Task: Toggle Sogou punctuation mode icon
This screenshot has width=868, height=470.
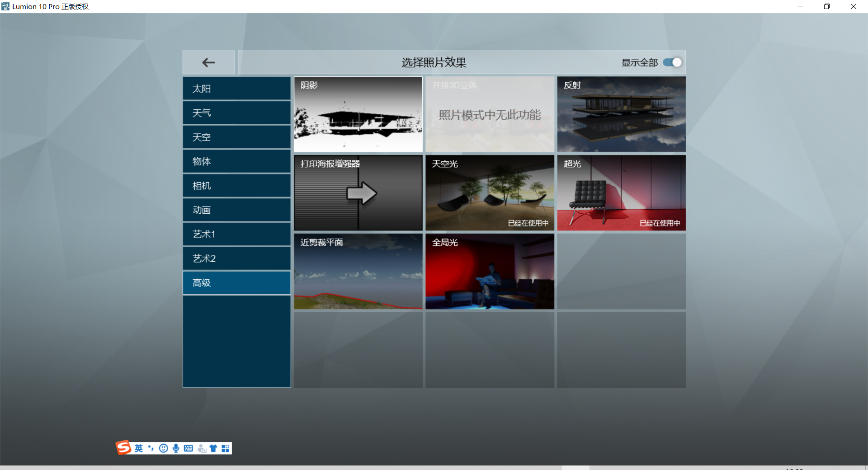Action: click(x=151, y=448)
